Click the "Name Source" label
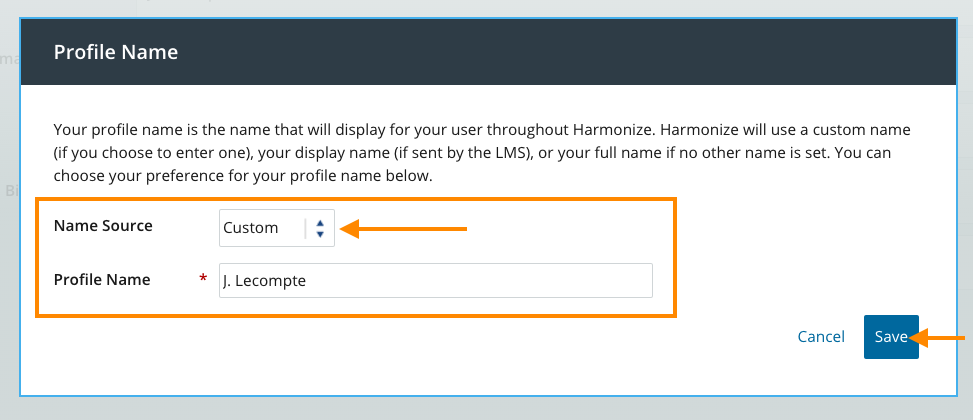The image size is (973, 420). point(103,226)
